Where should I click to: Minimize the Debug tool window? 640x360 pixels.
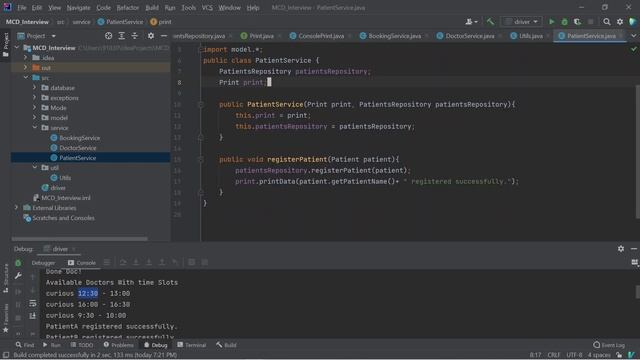(634, 249)
